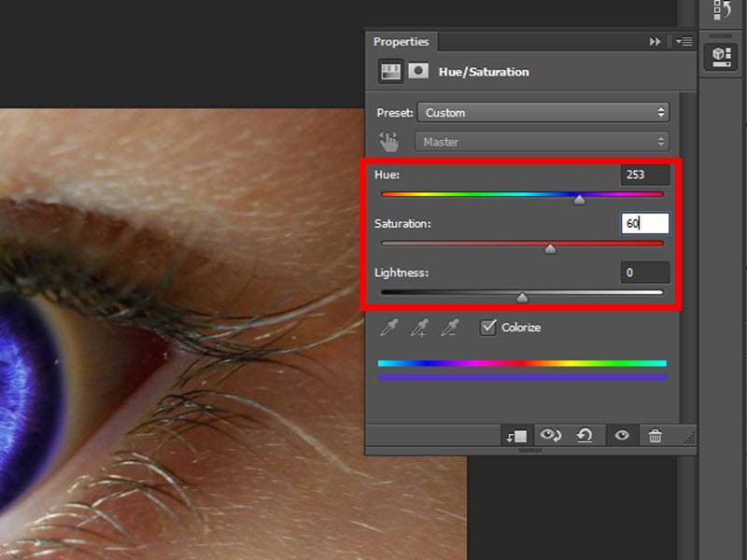Image resolution: width=747 pixels, height=560 pixels.
Task: Select the on-image targeted adjustment hand tool
Action: pyautogui.click(x=388, y=142)
